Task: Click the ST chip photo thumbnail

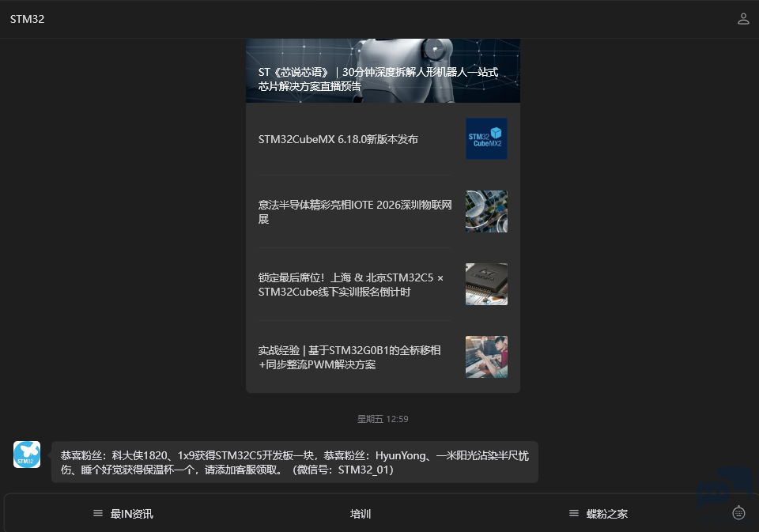Action: click(x=486, y=284)
